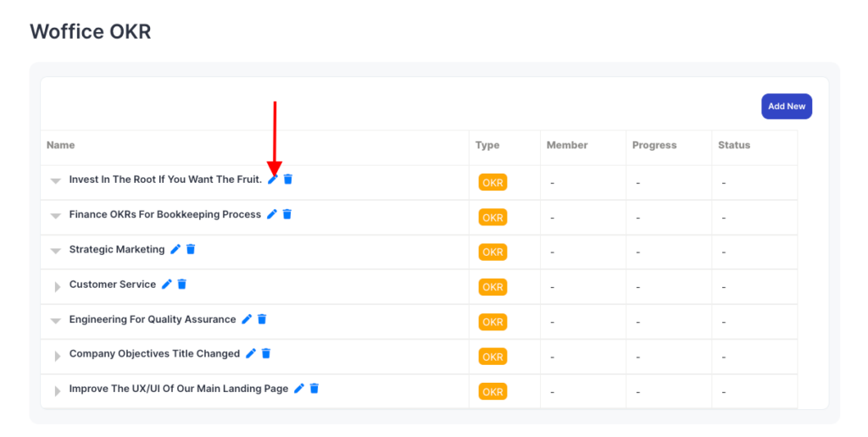Expand the Customer Service row
The height and width of the screenshot is (437, 868).
pos(57,286)
